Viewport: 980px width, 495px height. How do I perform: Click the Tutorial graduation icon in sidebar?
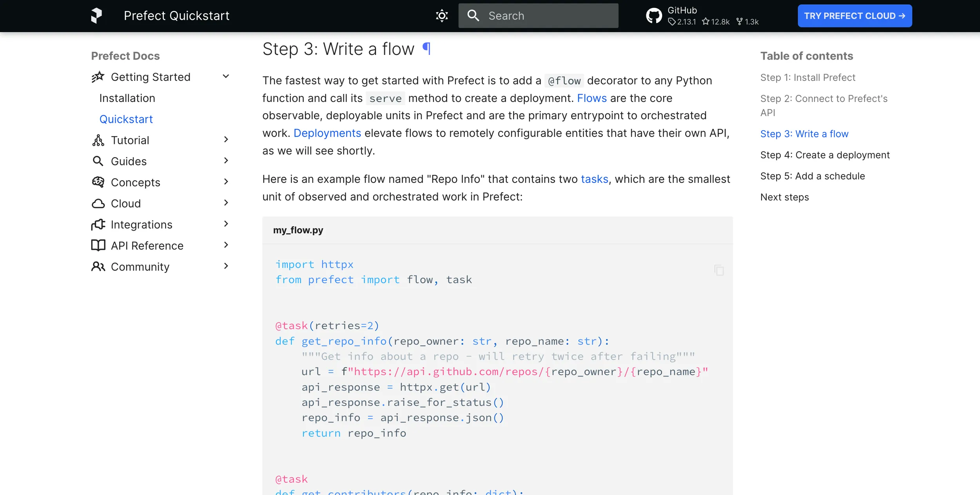[98, 140]
